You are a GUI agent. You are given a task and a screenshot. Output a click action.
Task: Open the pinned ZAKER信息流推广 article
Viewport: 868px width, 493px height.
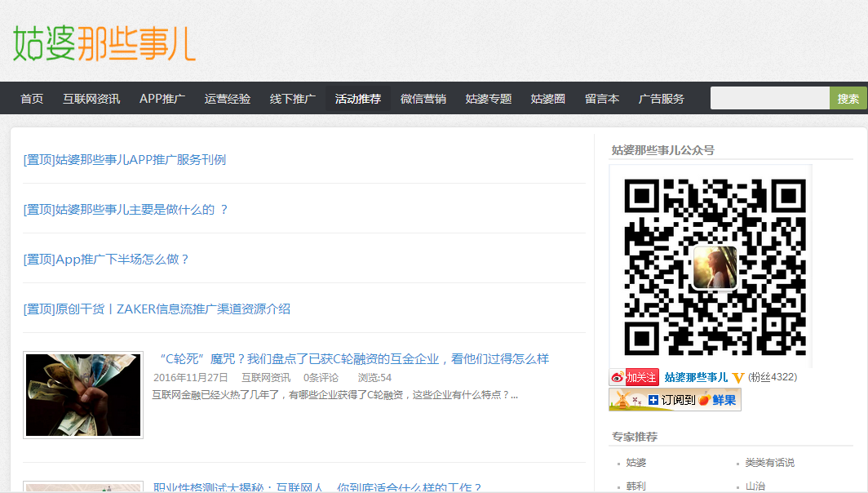click(x=157, y=309)
